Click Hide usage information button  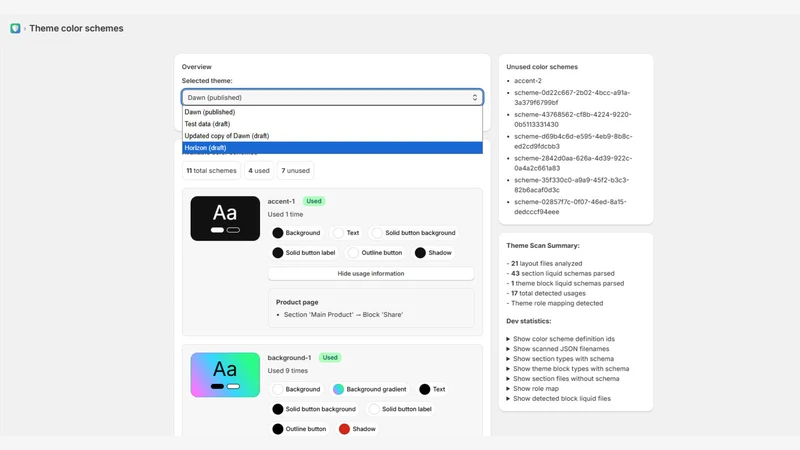(371, 273)
